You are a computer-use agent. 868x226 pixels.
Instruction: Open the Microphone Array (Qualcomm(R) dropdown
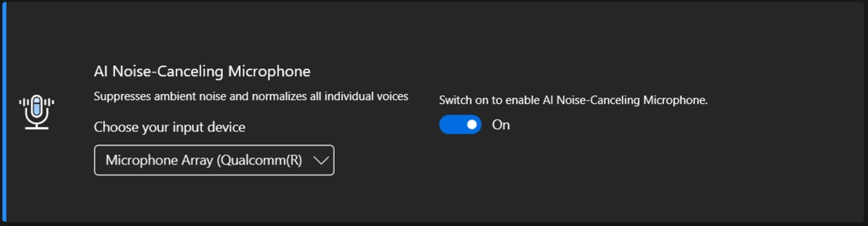[x=214, y=160]
